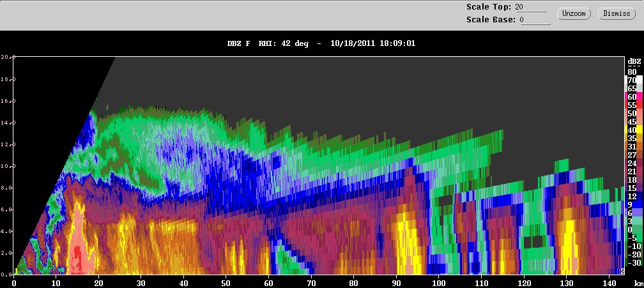Select the Scale Base value field
This screenshot has height=288, width=644.
pos(535,20)
